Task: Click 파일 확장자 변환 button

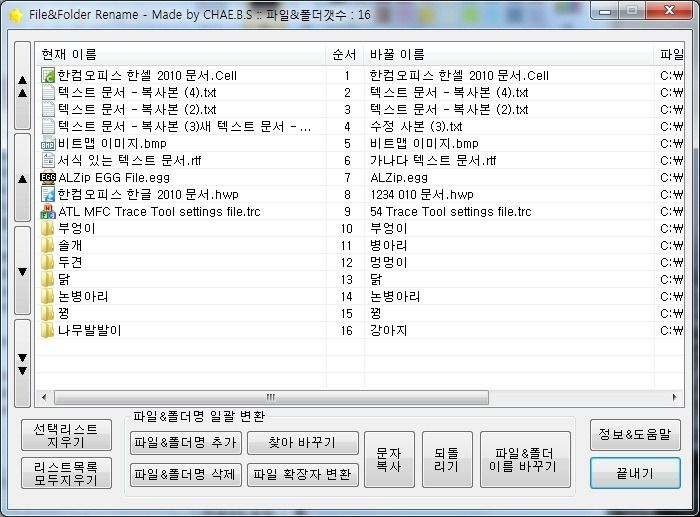Action: tap(303, 475)
